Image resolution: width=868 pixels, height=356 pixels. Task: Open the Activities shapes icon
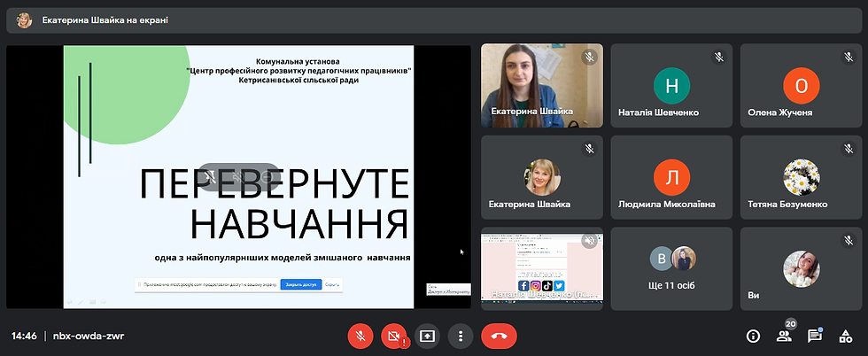point(845,336)
